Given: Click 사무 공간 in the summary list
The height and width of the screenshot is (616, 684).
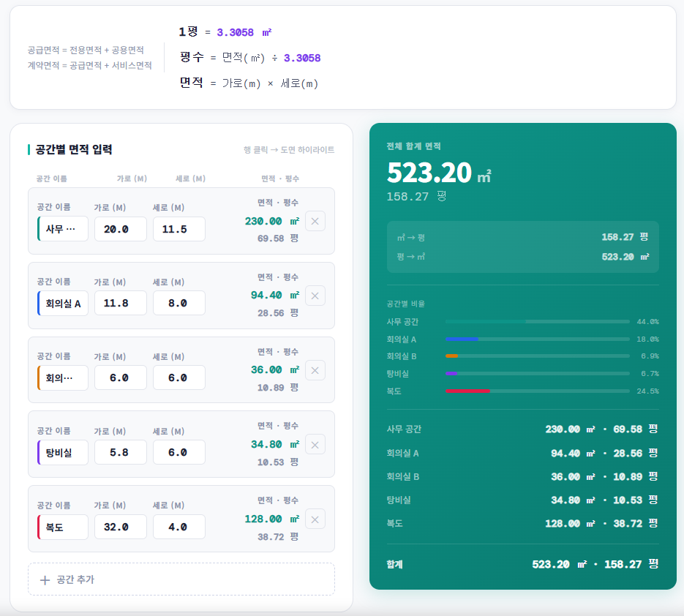Looking at the screenshot, I should click(404, 429).
